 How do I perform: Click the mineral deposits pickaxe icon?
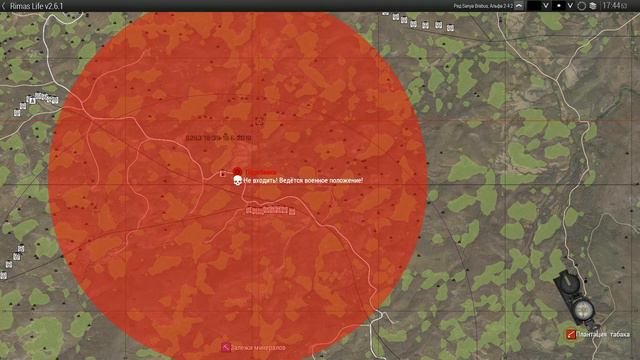point(226,348)
